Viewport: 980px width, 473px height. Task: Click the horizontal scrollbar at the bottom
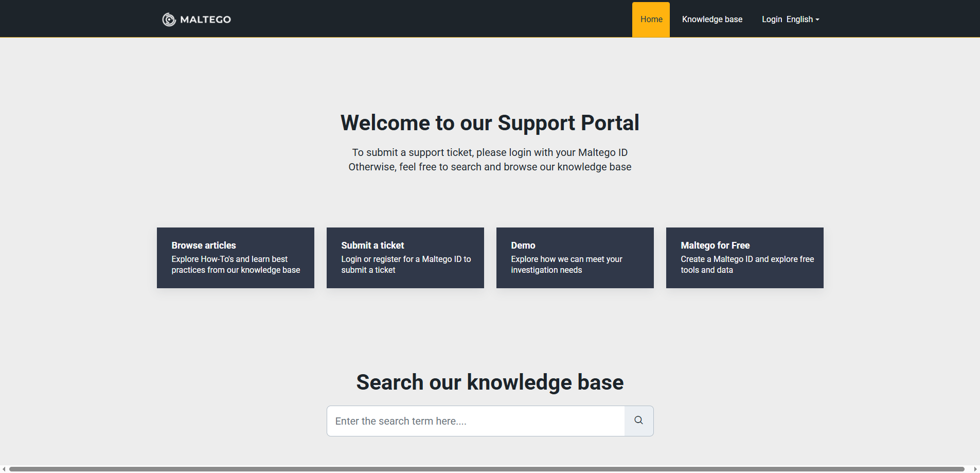pyautogui.click(x=487, y=469)
